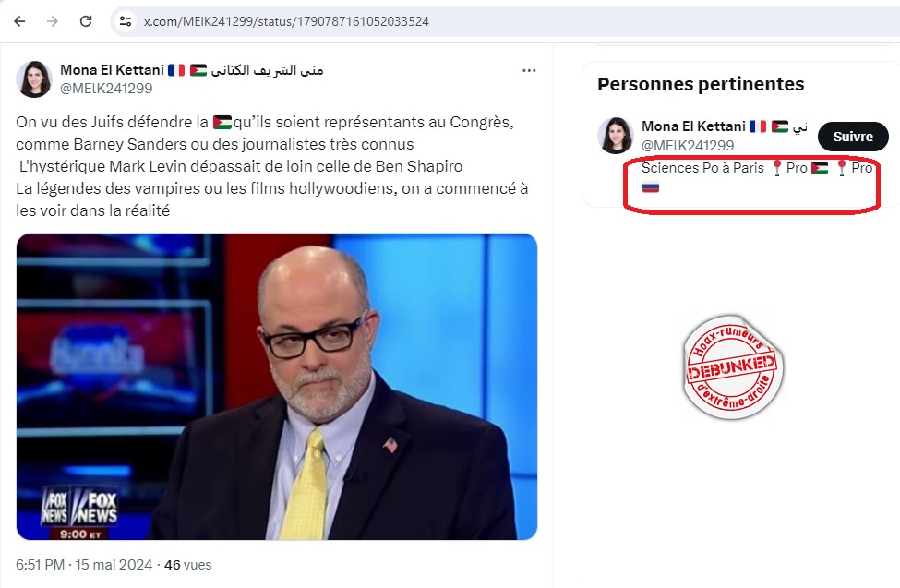Viewport: 900px width, 588px height.
Task: Click the Hoax-rumeurs DEBUNKED stamp
Action: [732, 367]
